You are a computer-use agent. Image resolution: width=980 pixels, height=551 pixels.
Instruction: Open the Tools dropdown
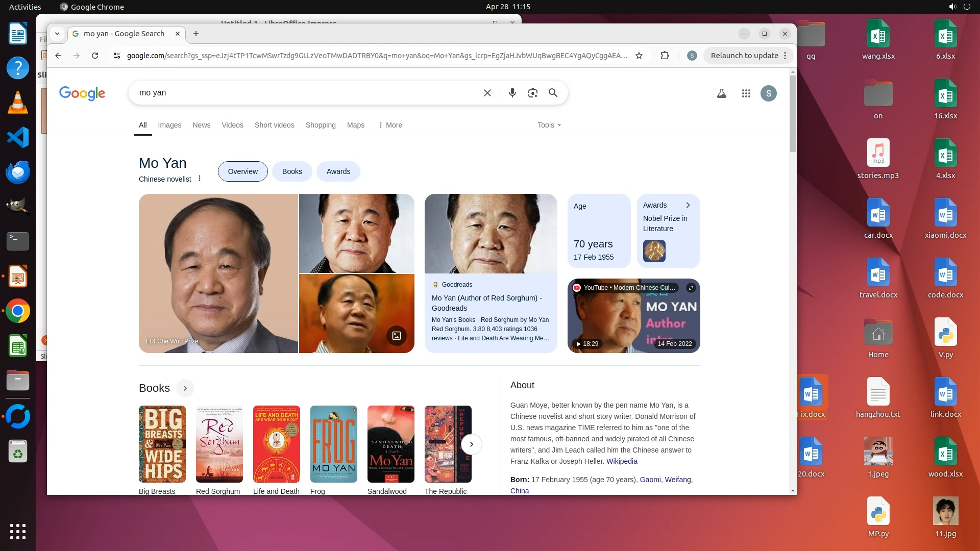coord(549,125)
